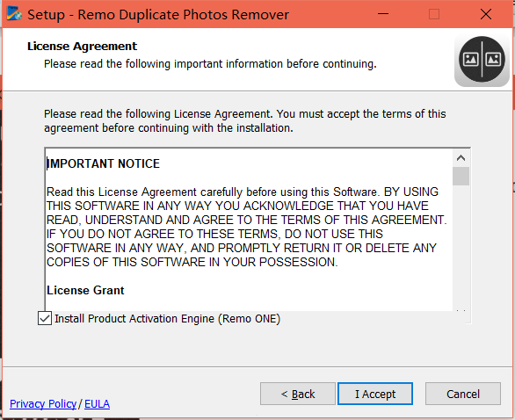Click the License Agreement page header
The height and width of the screenshot is (420, 515).
pos(82,47)
